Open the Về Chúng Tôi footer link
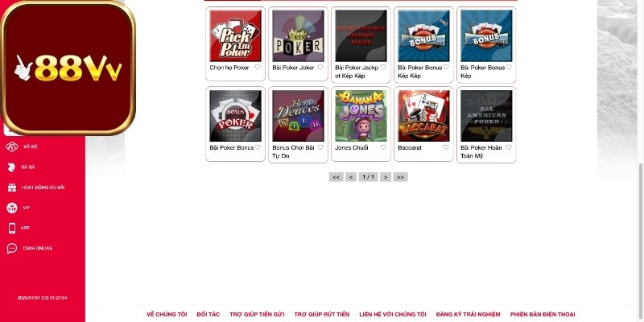 point(167,314)
